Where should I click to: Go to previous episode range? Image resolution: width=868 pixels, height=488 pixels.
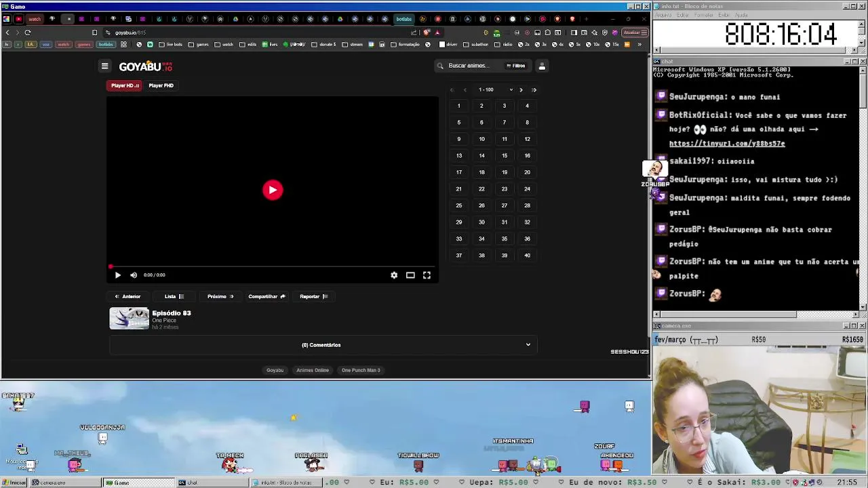coord(465,89)
